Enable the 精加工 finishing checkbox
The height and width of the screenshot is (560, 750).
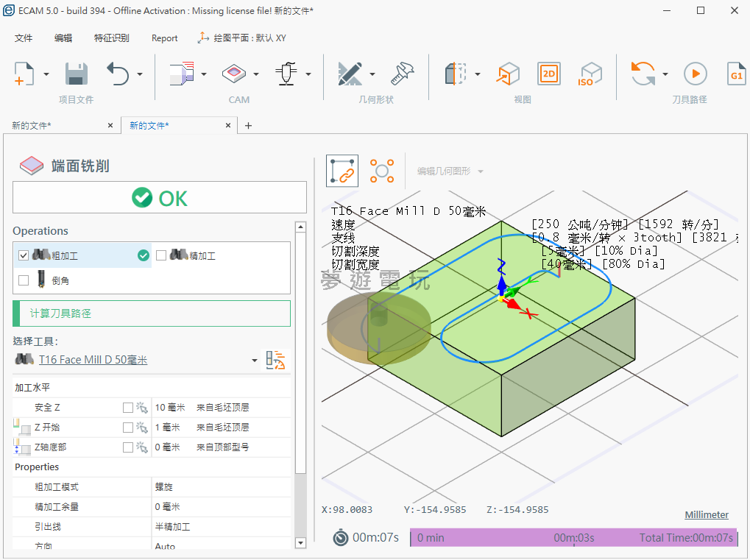(161, 255)
